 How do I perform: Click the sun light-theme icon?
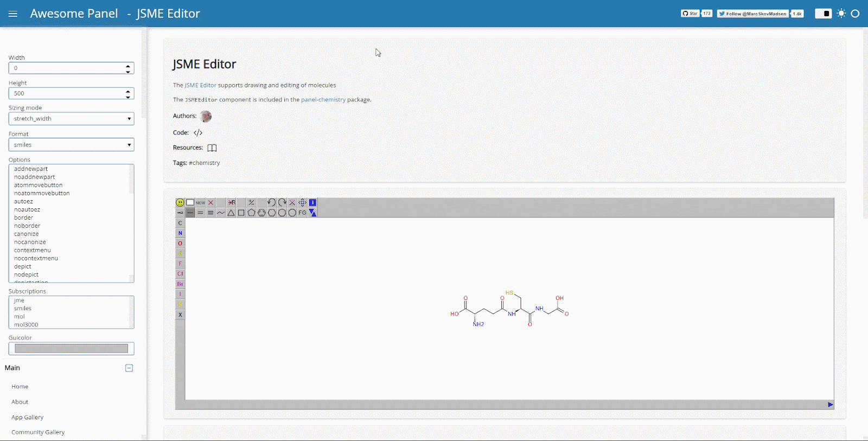coord(841,14)
